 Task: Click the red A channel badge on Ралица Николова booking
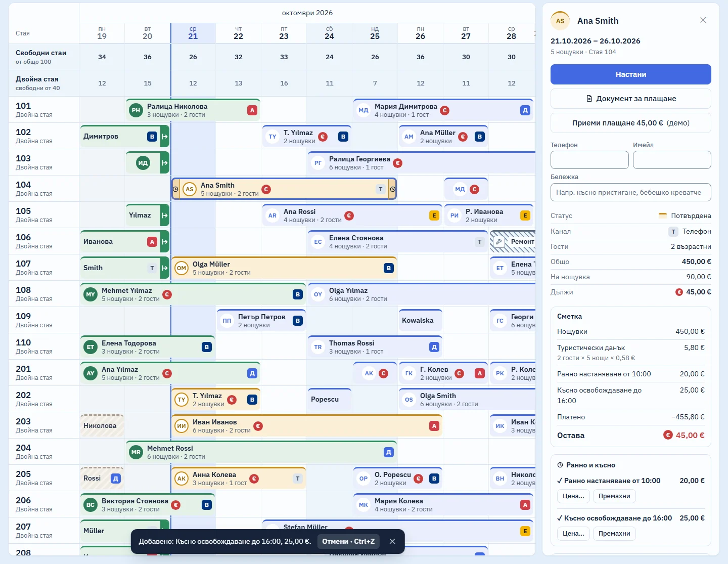[x=252, y=110]
